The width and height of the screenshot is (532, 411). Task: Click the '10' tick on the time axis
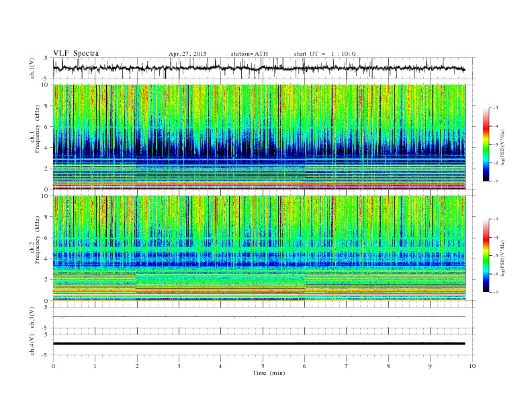472,366
